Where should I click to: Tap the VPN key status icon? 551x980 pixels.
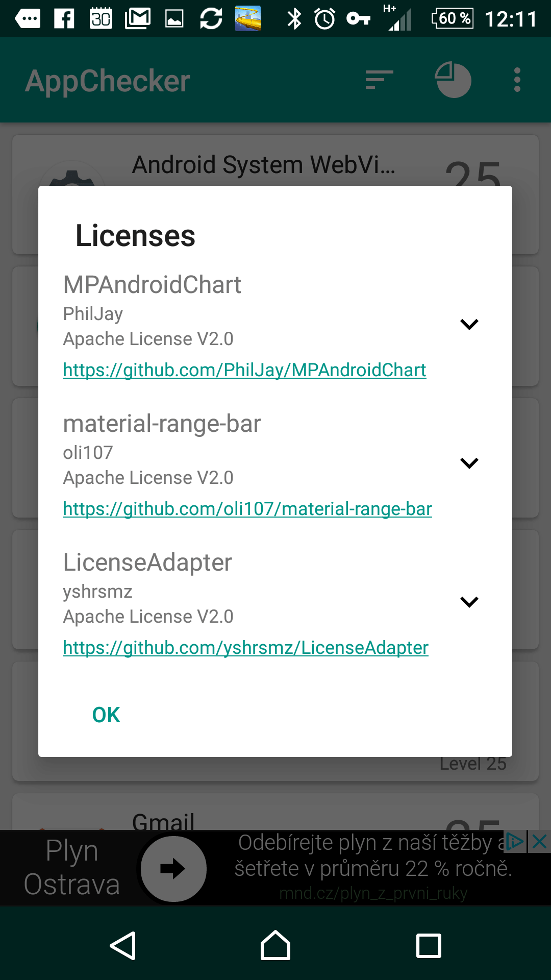(x=358, y=19)
